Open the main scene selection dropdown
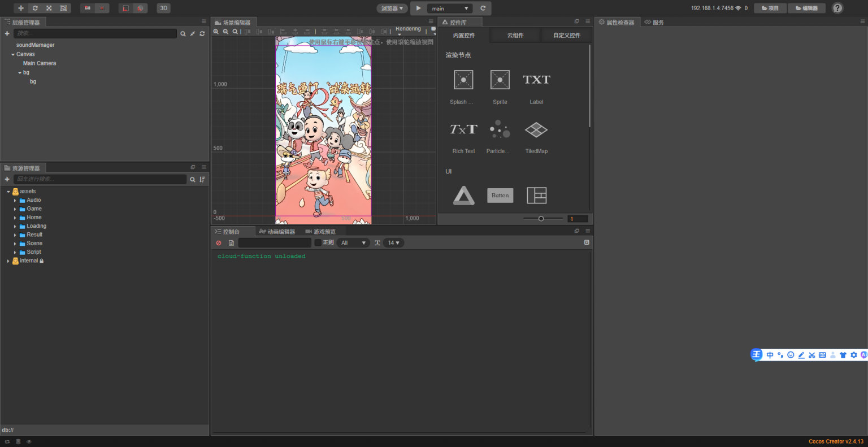This screenshot has width=868, height=447. [x=450, y=8]
